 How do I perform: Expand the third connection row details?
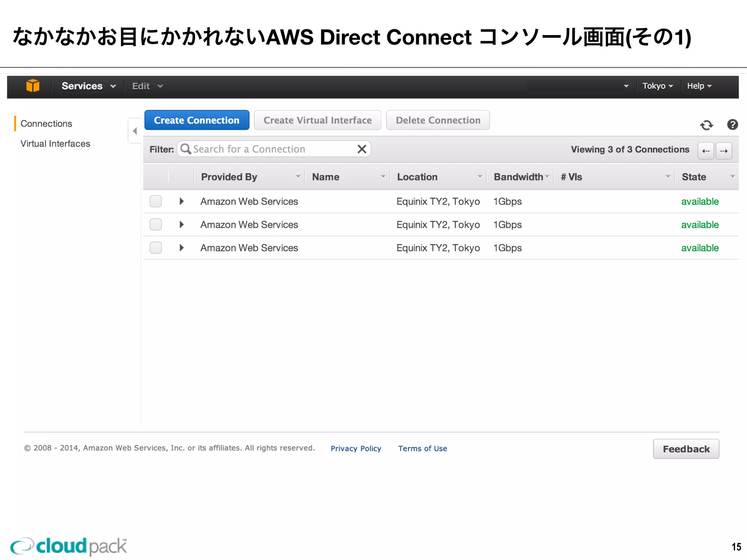[x=181, y=248]
